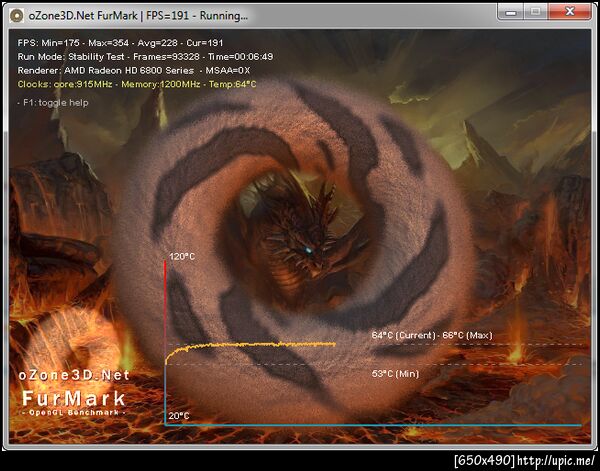Screen dimensions: 600x471
Task: Maximize the FurMark window
Action: [x=535, y=12]
